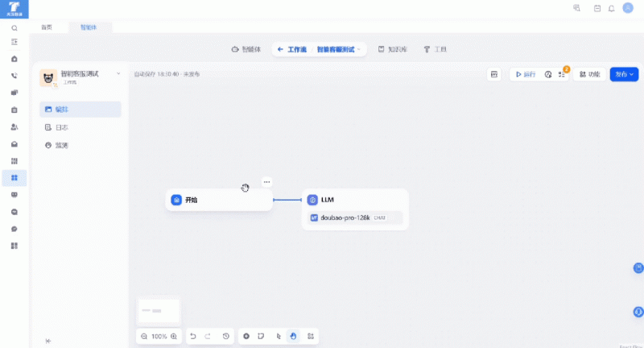The height and width of the screenshot is (348, 644).
Task: Switch to pointer selection mode
Action: click(278, 336)
